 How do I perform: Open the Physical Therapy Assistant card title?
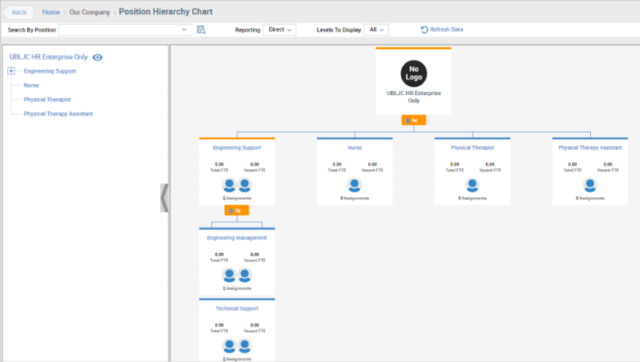[590, 148]
